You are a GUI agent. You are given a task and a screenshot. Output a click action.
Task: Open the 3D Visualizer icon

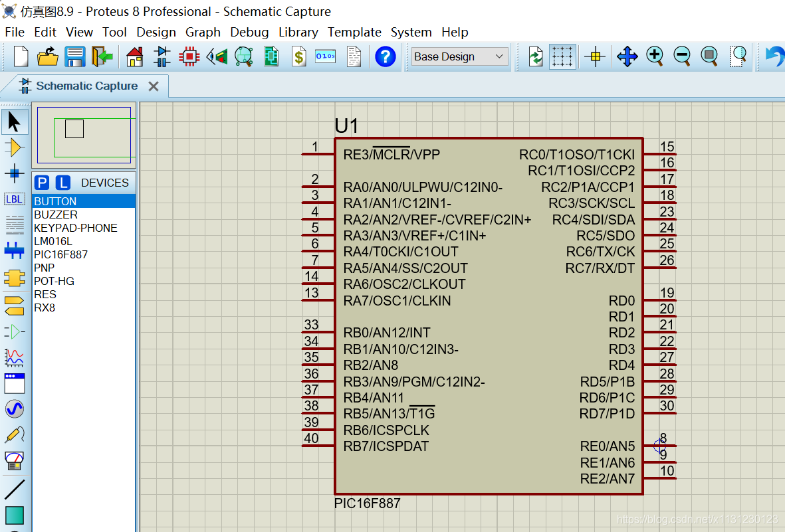[217, 56]
